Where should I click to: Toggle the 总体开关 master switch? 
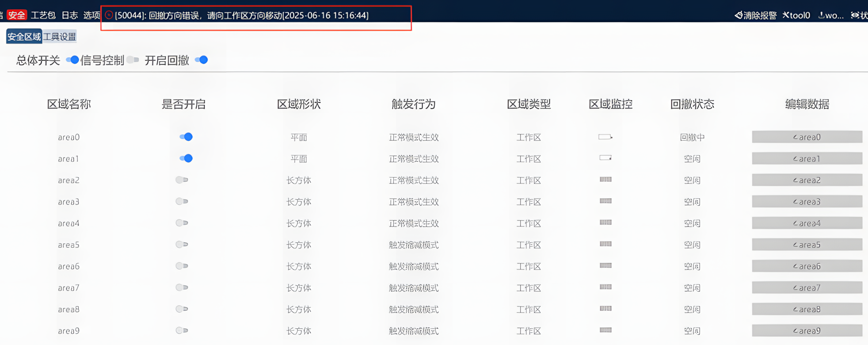click(x=72, y=60)
